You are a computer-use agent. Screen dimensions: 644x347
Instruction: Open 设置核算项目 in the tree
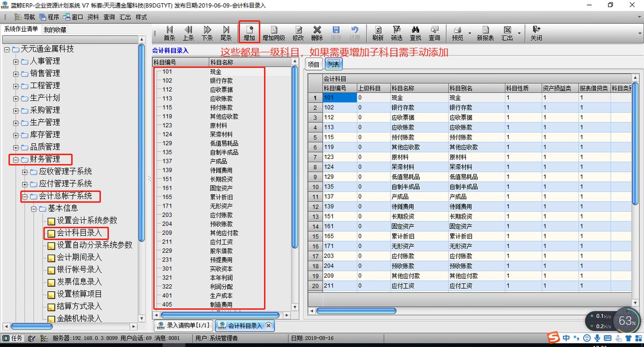click(x=79, y=294)
